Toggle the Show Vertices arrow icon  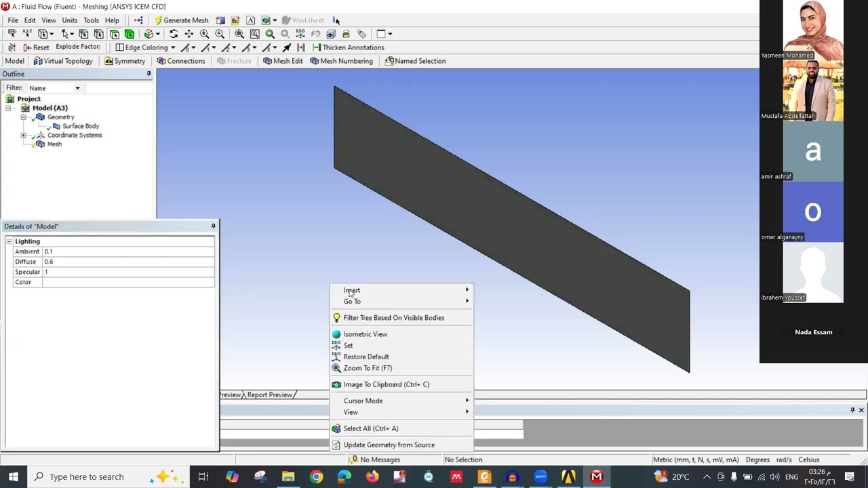coord(287,47)
